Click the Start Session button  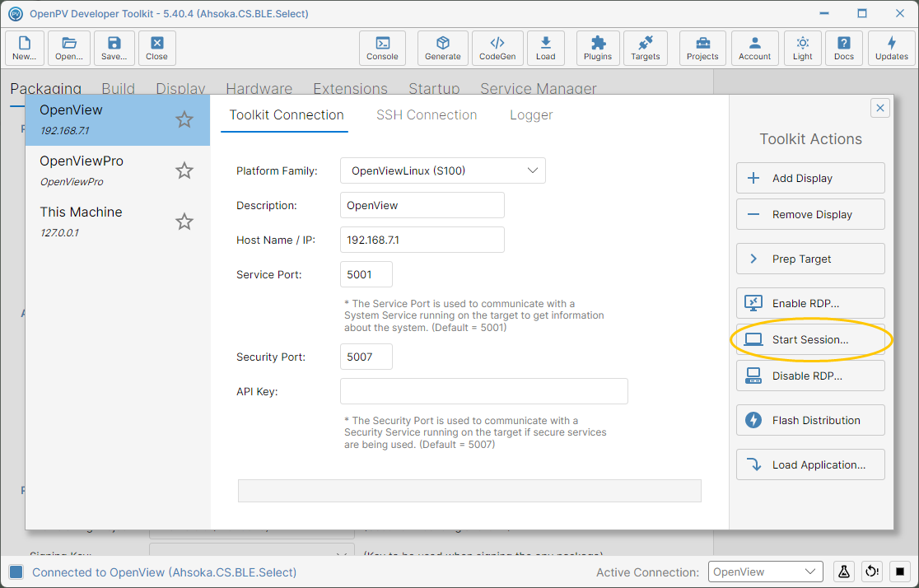(810, 339)
